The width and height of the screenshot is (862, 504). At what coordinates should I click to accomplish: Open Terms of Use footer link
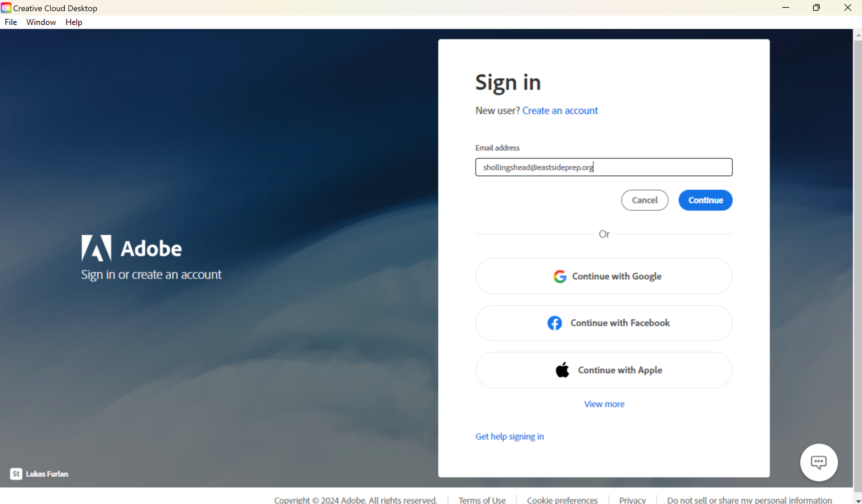pos(482,500)
